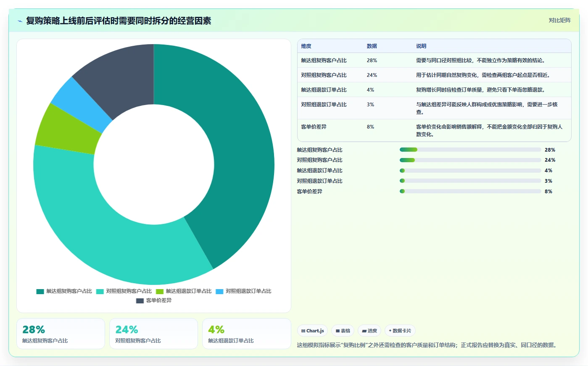This screenshot has height=366, width=588.
Task: Click the 28% progress bar for 触达组复购客户占比
Action: point(470,150)
